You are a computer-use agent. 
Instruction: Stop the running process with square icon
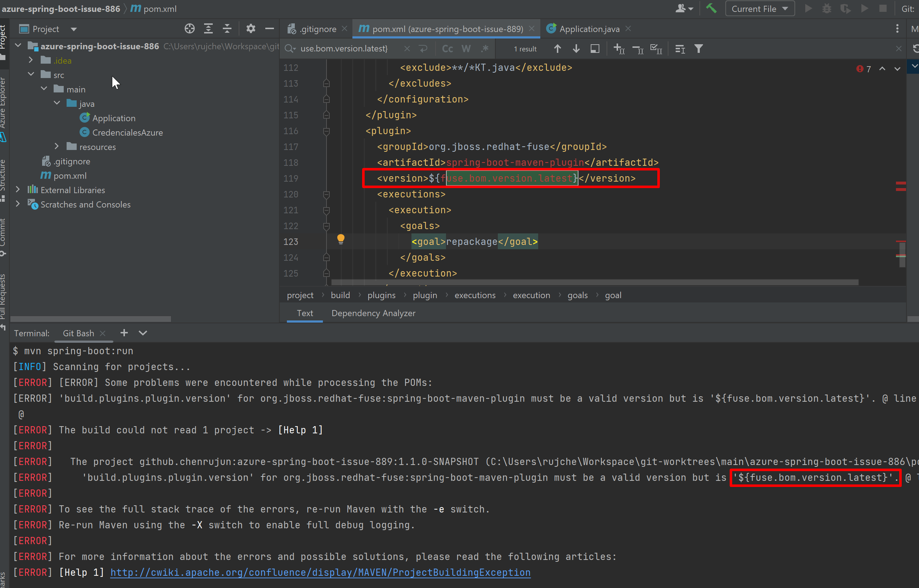(883, 8)
